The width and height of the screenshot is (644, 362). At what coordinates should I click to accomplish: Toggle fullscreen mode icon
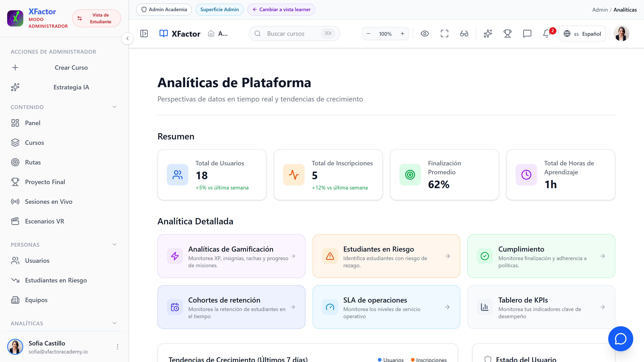(x=445, y=34)
